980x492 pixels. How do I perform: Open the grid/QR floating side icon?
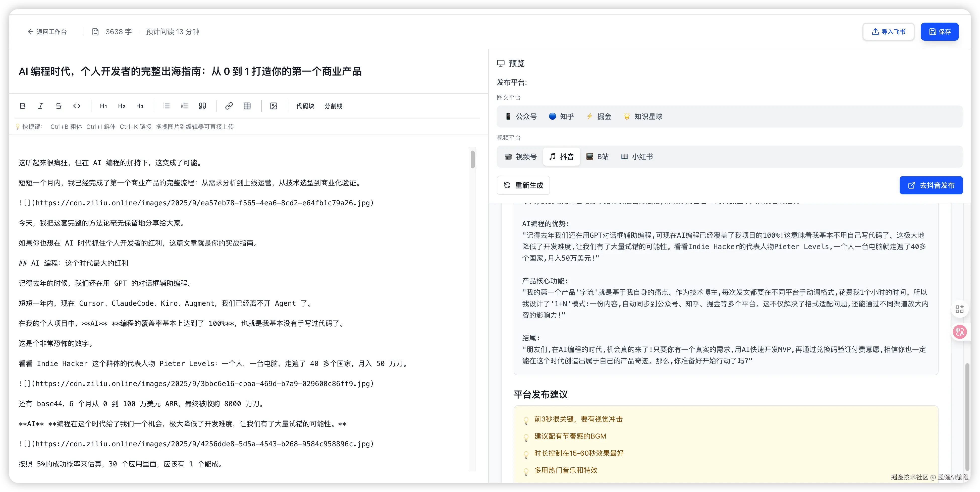click(x=959, y=309)
